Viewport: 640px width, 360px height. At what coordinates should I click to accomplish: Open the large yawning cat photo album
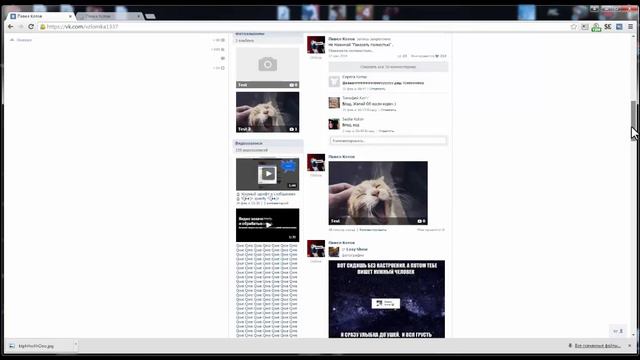click(378, 193)
